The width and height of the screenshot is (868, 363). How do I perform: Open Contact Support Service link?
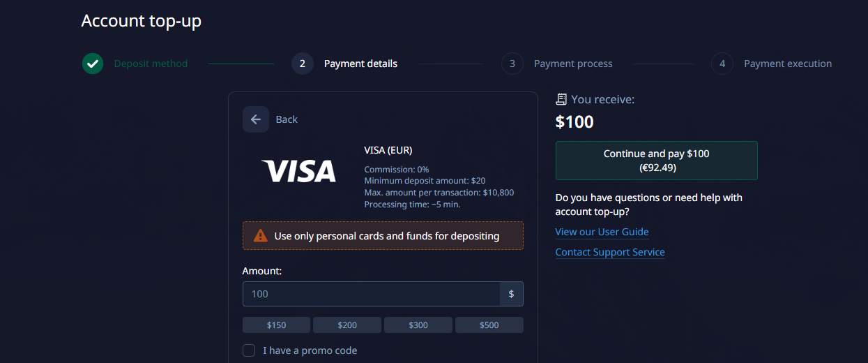coord(610,252)
